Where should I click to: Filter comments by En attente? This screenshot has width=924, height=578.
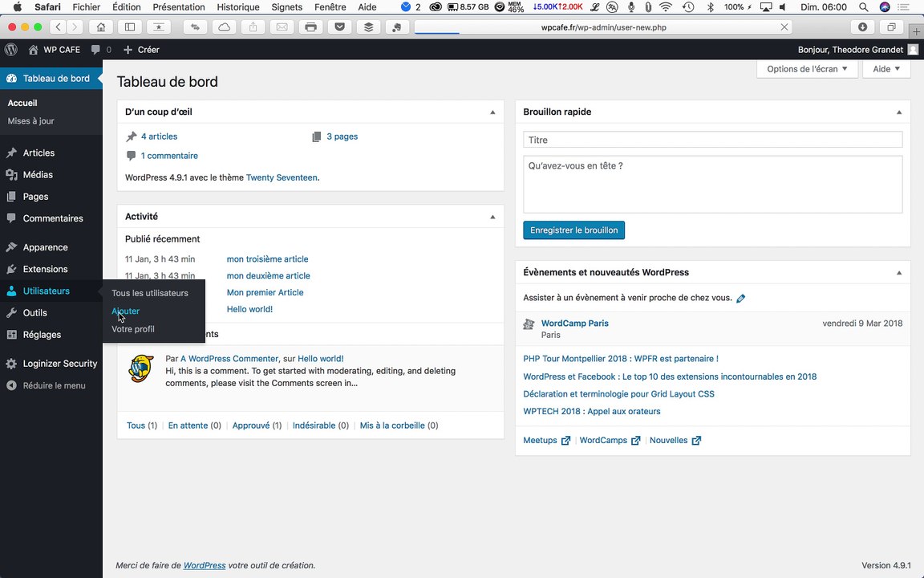tap(188, 425)
